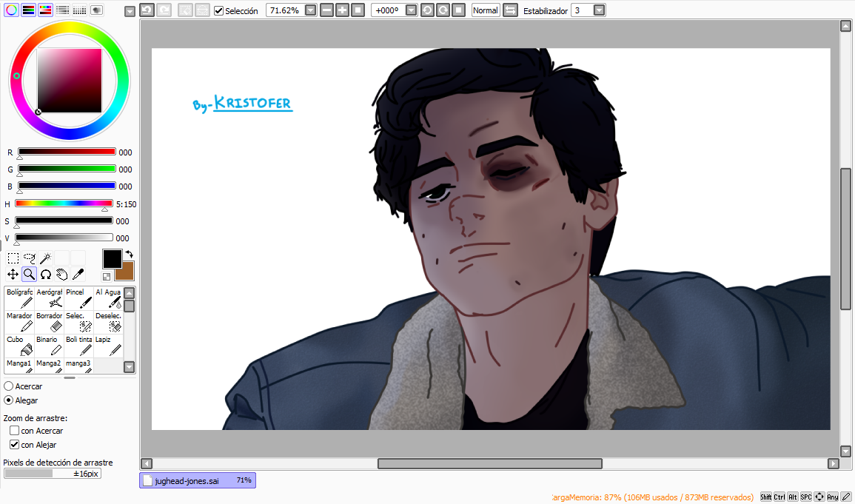Flip the view horizontally with the arrows icon
The height and width of the screenshot is (504, 855).
coord(510,10)
